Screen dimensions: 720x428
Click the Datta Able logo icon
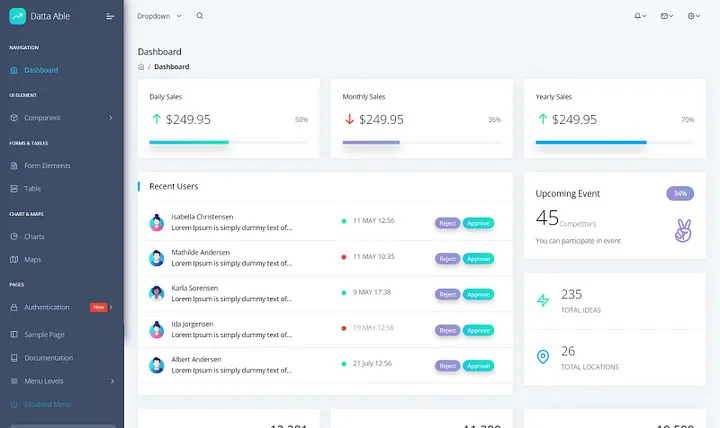tap(17, 17)
